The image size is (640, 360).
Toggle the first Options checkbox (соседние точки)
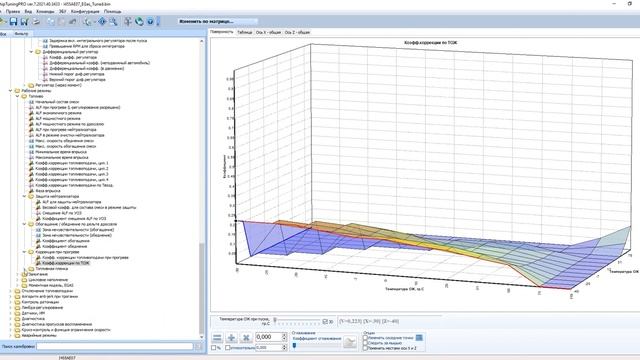click(365, 338)
